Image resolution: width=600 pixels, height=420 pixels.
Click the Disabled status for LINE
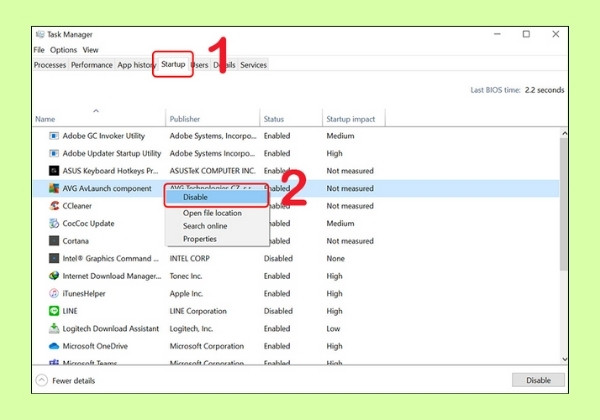pyautogui.click(x=278, y=311)
